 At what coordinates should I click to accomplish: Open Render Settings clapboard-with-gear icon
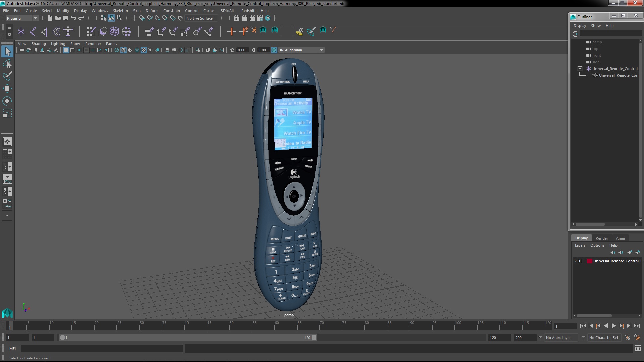click(260, 18)
